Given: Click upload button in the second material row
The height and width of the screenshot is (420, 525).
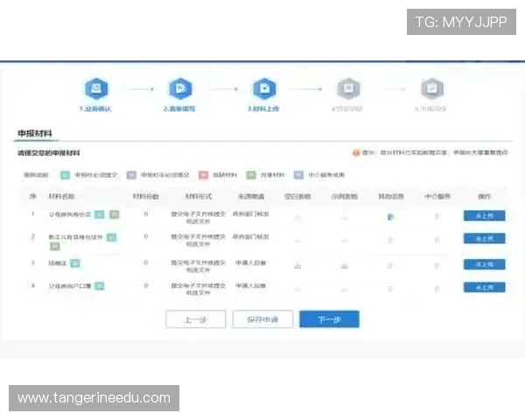Looking at the screenshot, I should [x=484, y=240].
